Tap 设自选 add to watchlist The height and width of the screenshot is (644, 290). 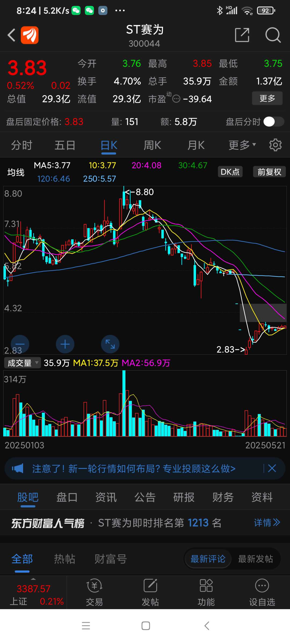pos(262,592)
